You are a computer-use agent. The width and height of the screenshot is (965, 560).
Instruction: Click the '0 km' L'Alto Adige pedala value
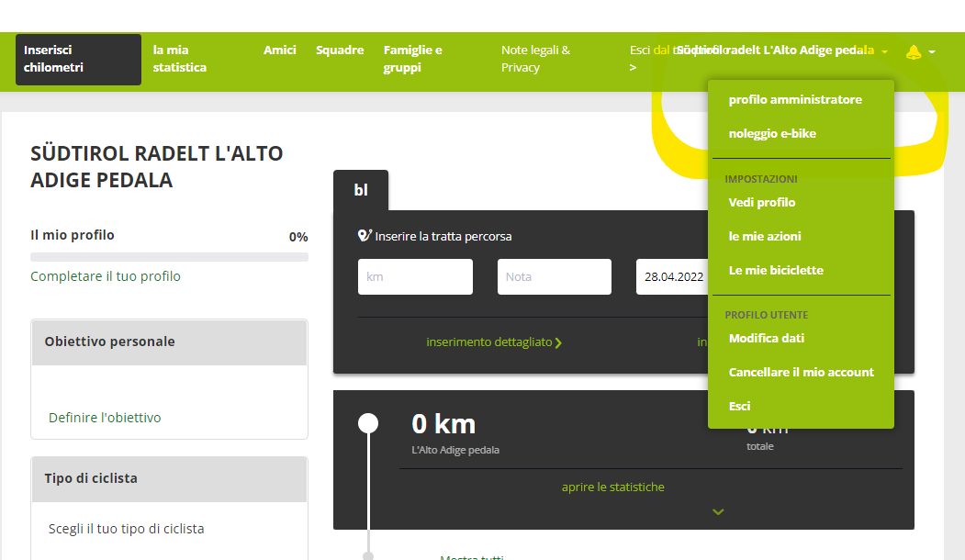[x=443, y=424]
